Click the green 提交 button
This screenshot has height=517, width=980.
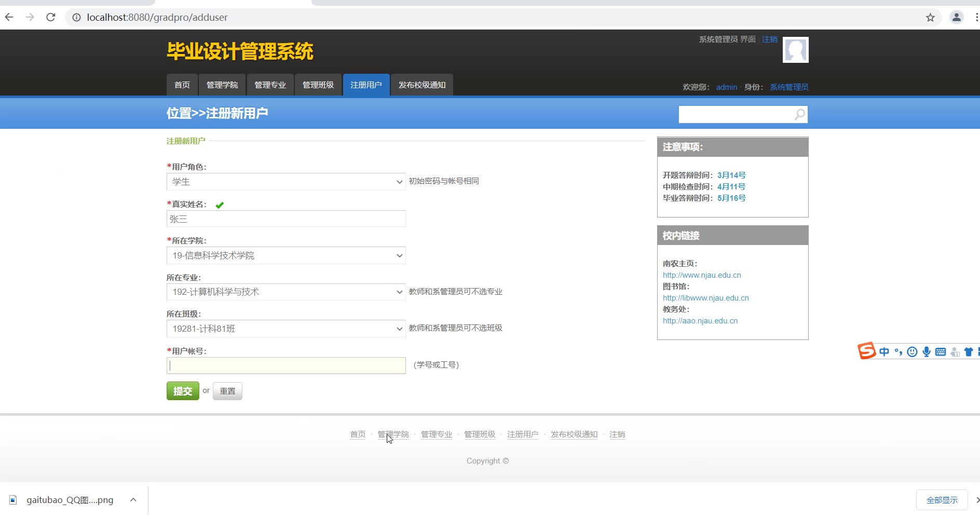(183, 391)
